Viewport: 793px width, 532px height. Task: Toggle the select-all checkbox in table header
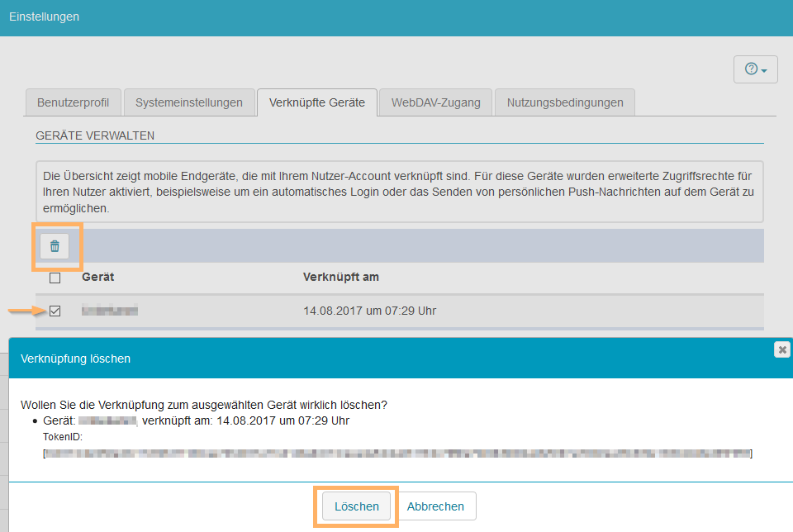pyautogui.click(x=55, y=278)
